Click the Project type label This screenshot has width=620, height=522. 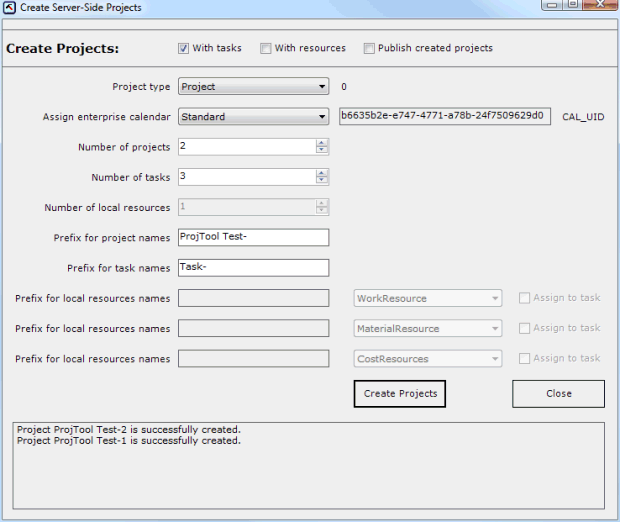(x=141, y=87)
